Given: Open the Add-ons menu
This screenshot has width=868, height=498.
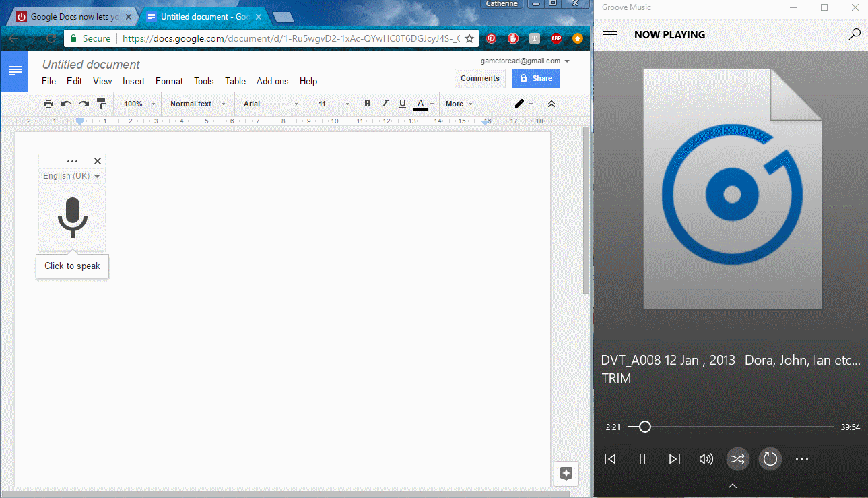Looking at the screenshot, I should coord(272,81).
